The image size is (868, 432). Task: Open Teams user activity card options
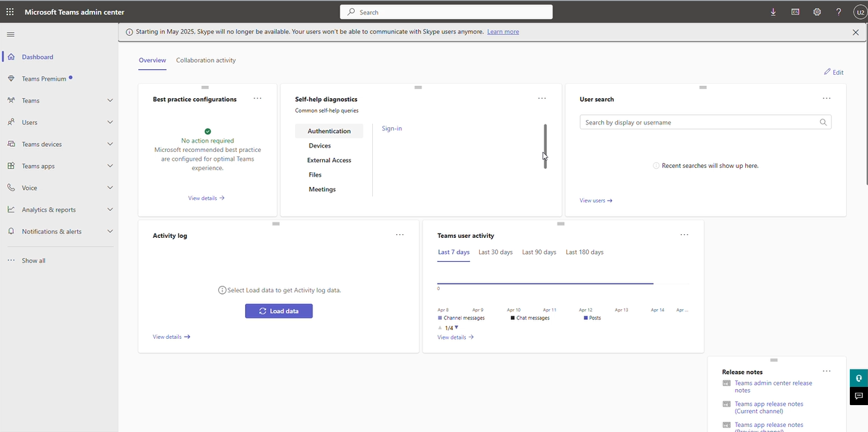[684, 234]
